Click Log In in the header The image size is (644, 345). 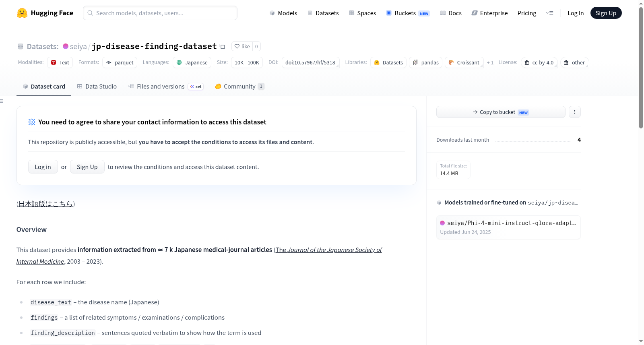pyautogui.click(x=576, y=13)
